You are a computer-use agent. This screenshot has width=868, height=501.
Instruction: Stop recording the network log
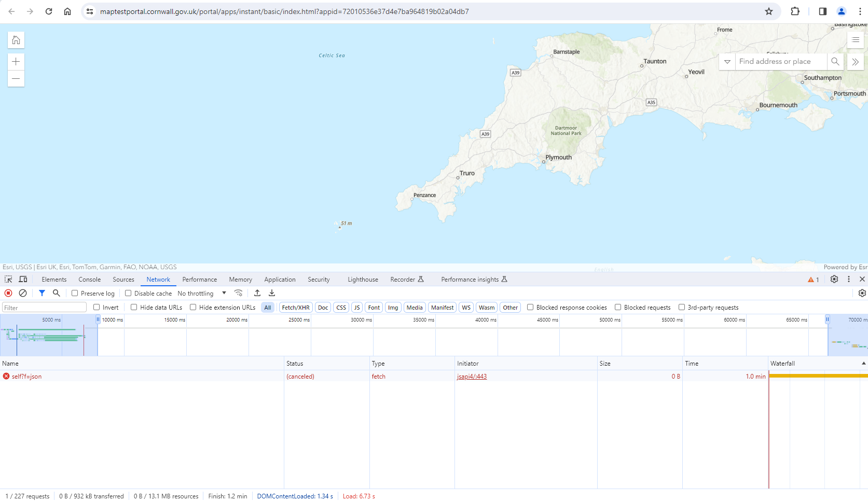click(8, 293)
